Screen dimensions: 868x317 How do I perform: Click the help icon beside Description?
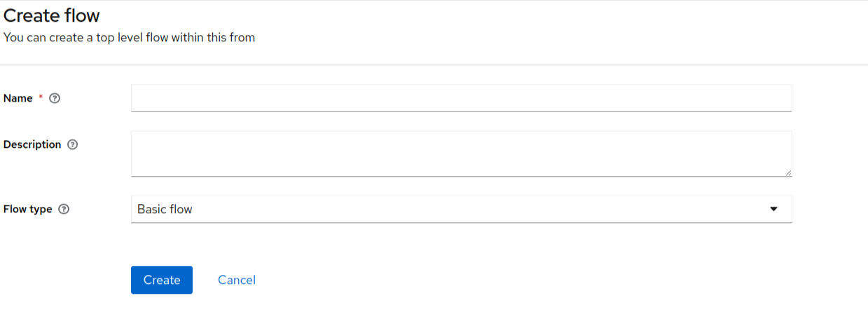[72, 145]
